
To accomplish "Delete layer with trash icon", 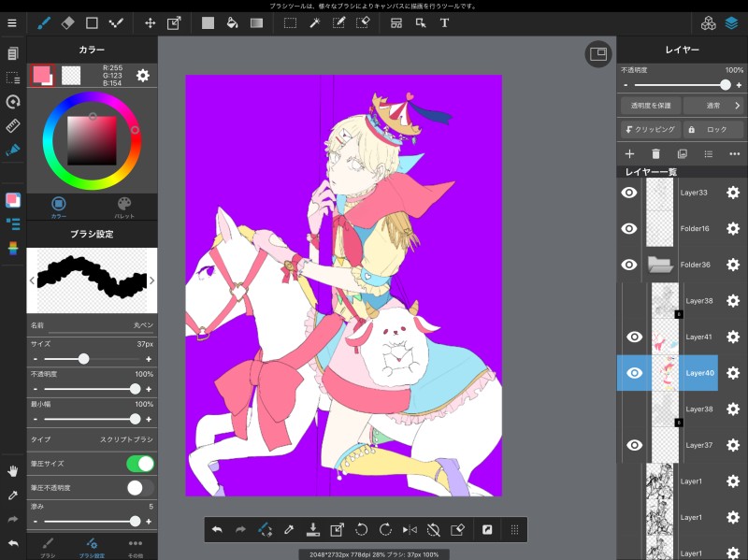I will (656, 153).
